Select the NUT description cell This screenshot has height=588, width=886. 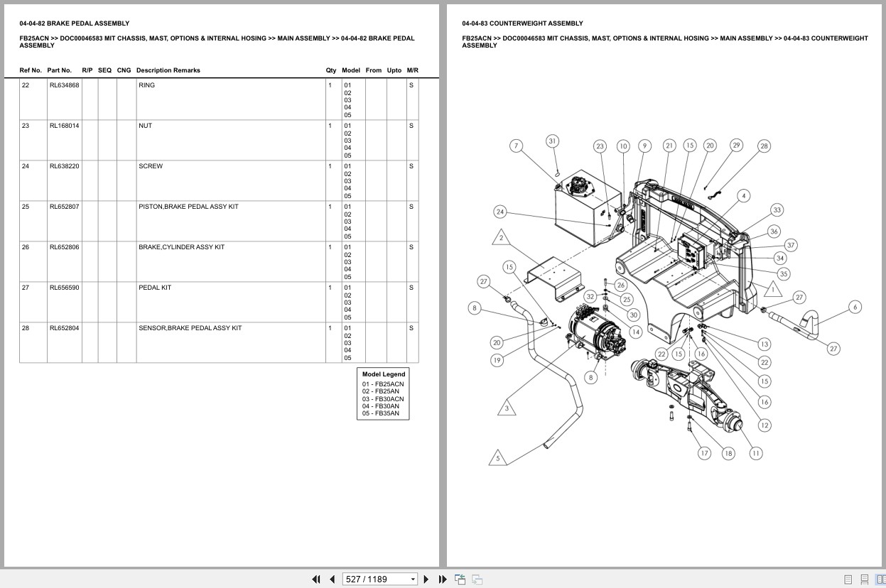229,140
